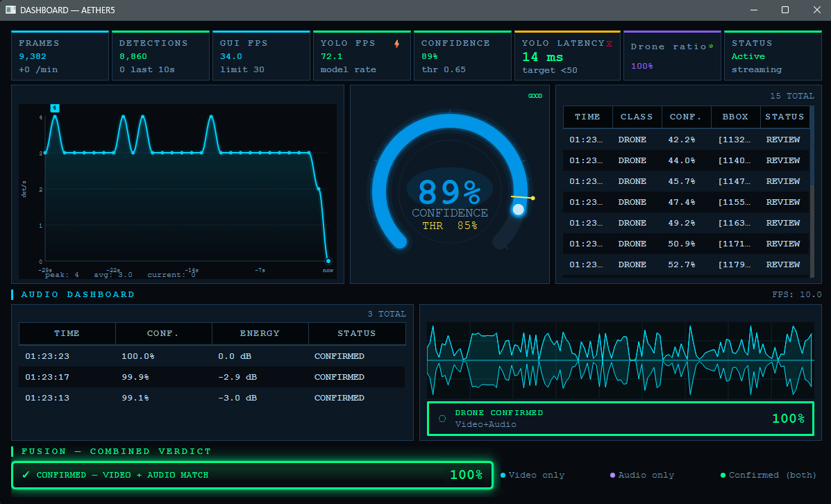831x504 pixels.
Task: Click the lightning bolt icon beside YOLO FPS
Action: click(x=396, y=44)
